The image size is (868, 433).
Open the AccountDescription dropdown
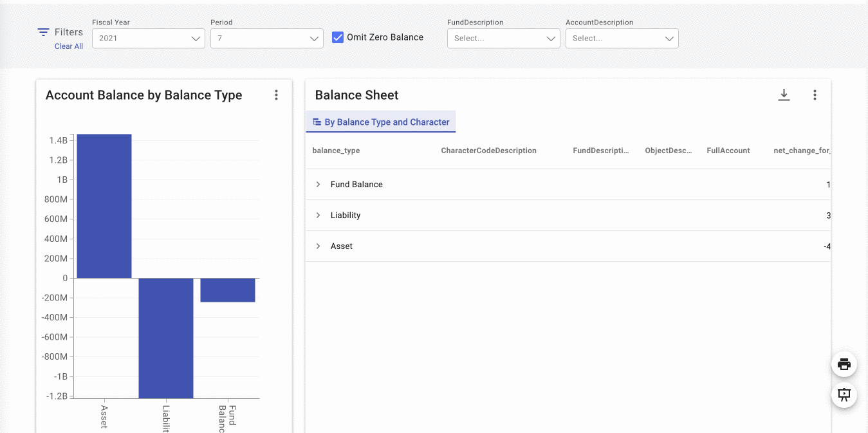622,39
